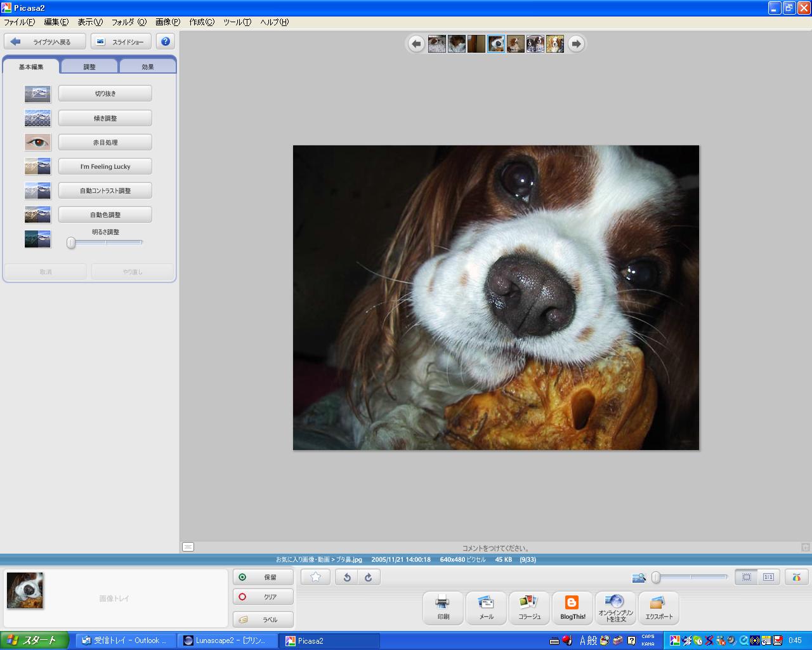Click the auto color preview icon beside 自動色調整
This screenshot has height=650, width=812.
tap(37, 215)
